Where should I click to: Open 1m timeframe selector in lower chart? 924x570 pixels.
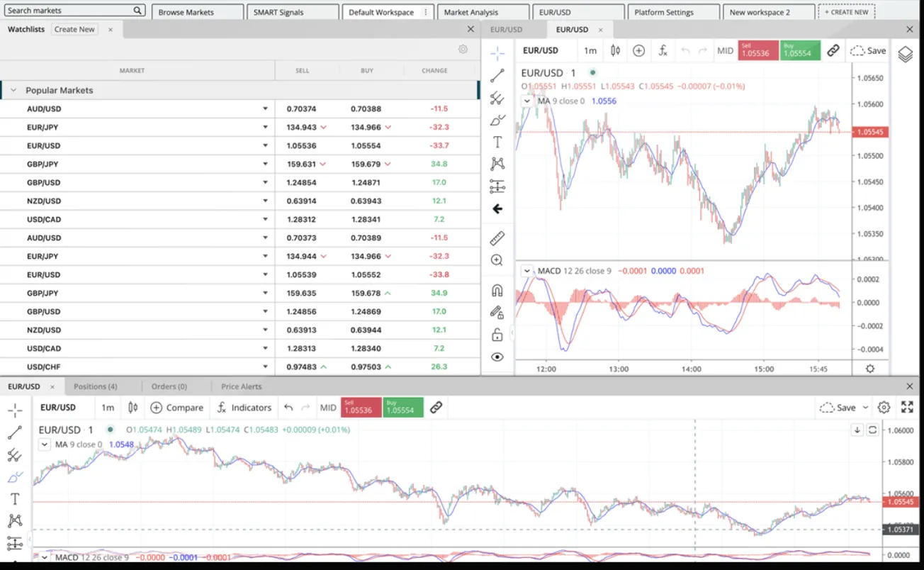point(107,408)
